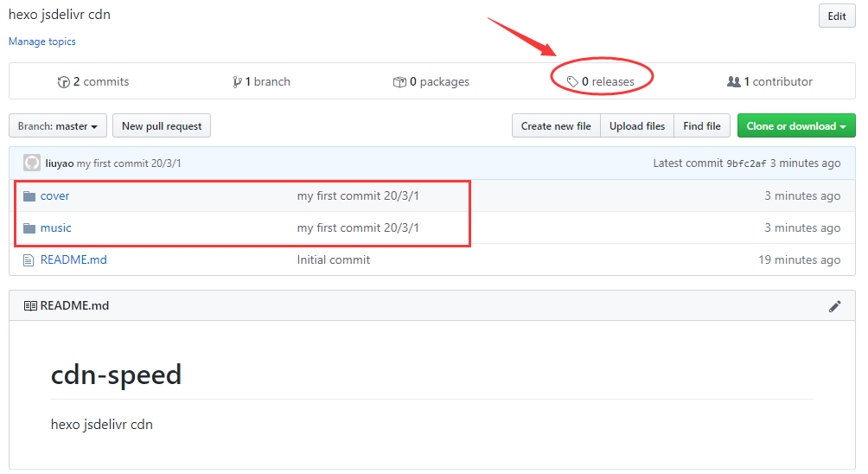The image size is (868, 474).
Task: Click the Initial commit message
Action: (333, 260)
